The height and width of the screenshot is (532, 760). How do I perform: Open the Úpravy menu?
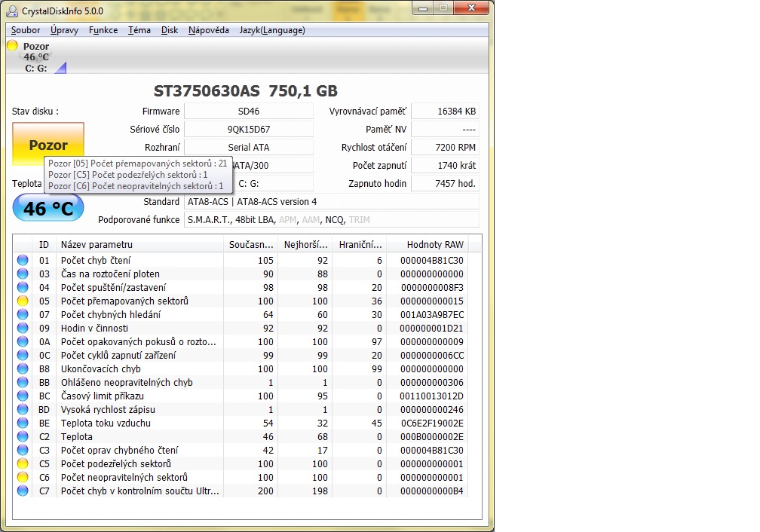[64, 30]
